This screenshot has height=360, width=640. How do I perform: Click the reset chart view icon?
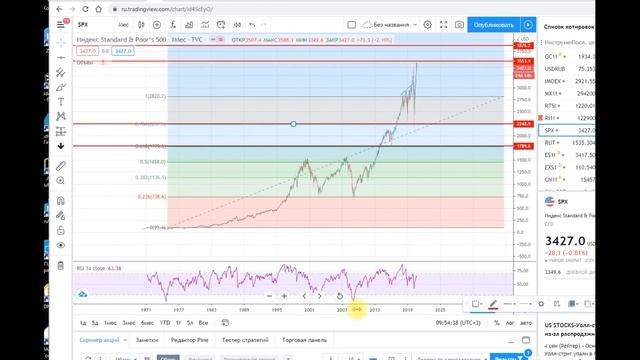340,296
